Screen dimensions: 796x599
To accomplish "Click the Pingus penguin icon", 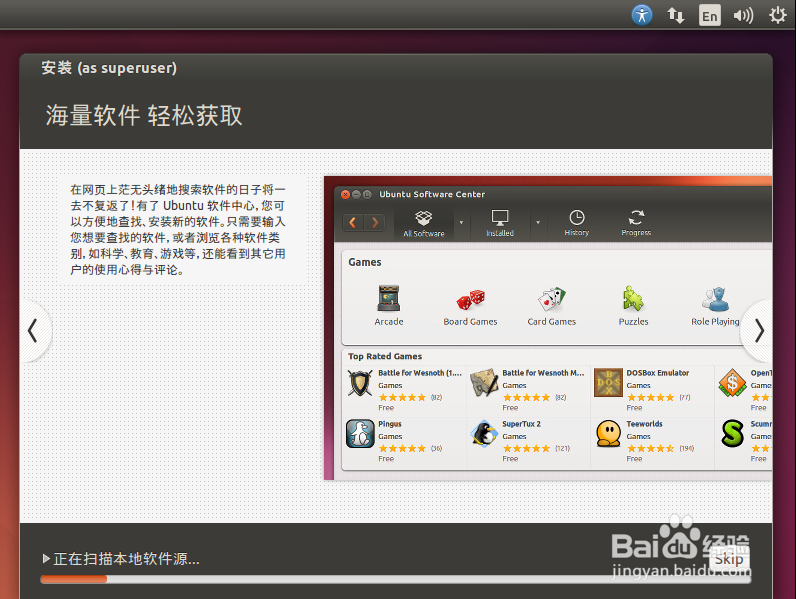I will click(360, 434).
